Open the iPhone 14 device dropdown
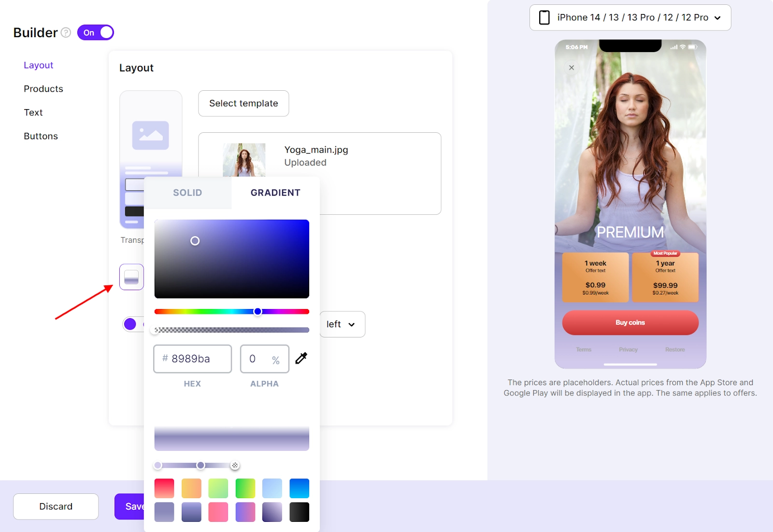This screenshot has width=773, height=532. [x=630, y=17]
